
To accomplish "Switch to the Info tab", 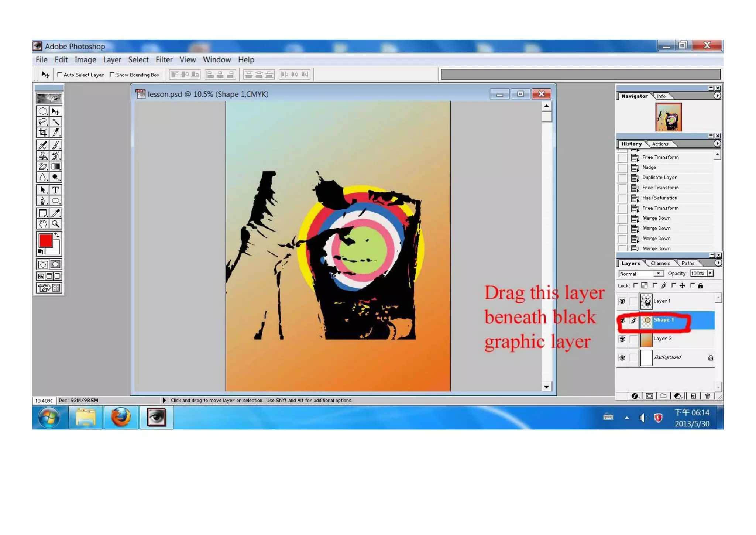I will [661, 96].
